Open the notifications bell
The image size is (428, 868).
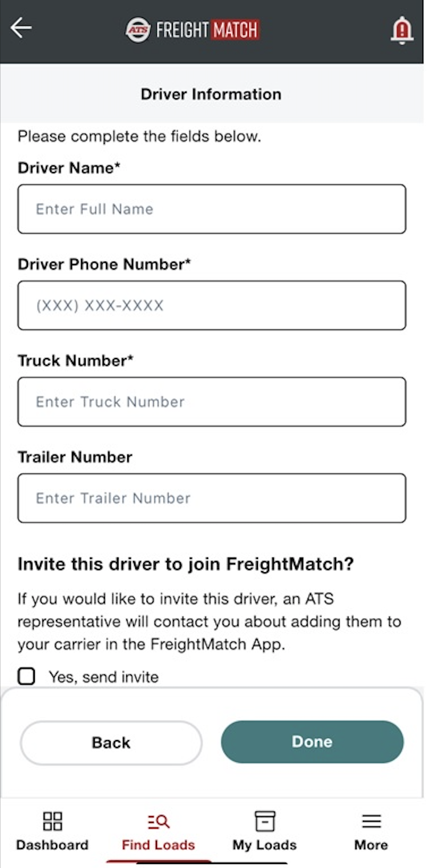pos(402,30)
